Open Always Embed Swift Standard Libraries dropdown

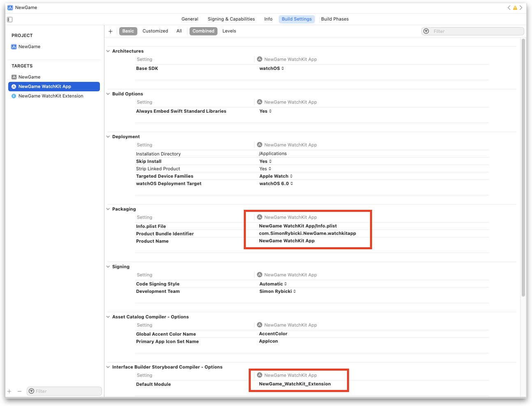click(266, 111)
